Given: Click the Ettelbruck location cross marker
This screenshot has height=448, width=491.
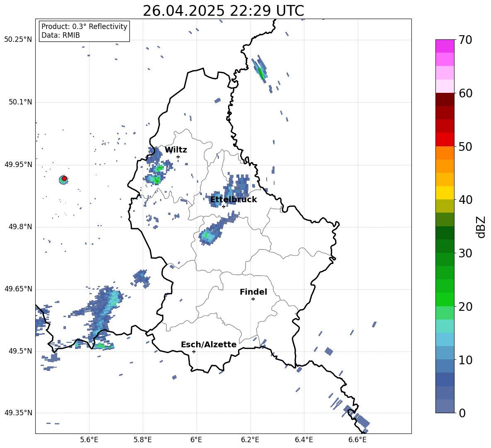Looking at the screenshot, I should (x=224, y=206).
